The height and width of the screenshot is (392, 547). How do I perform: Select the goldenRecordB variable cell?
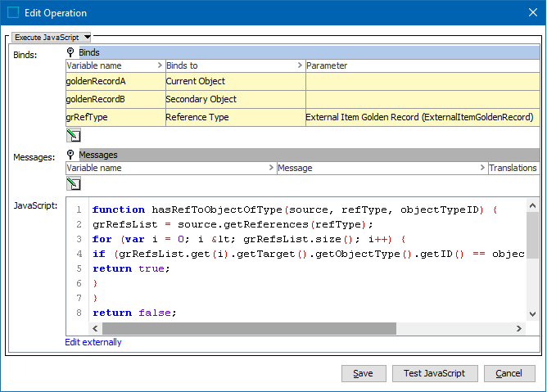point(115,99)
